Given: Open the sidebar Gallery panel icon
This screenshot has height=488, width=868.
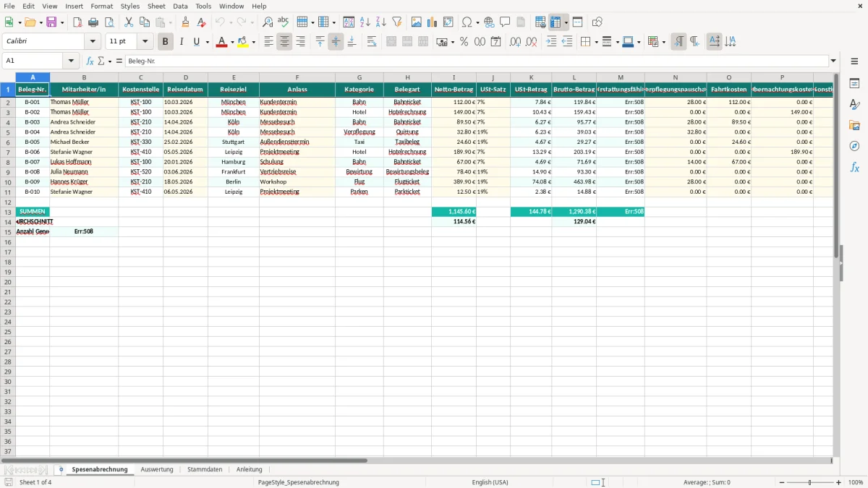Looking at the screenshot, I should pyautogui.click(x=854, y=126).
